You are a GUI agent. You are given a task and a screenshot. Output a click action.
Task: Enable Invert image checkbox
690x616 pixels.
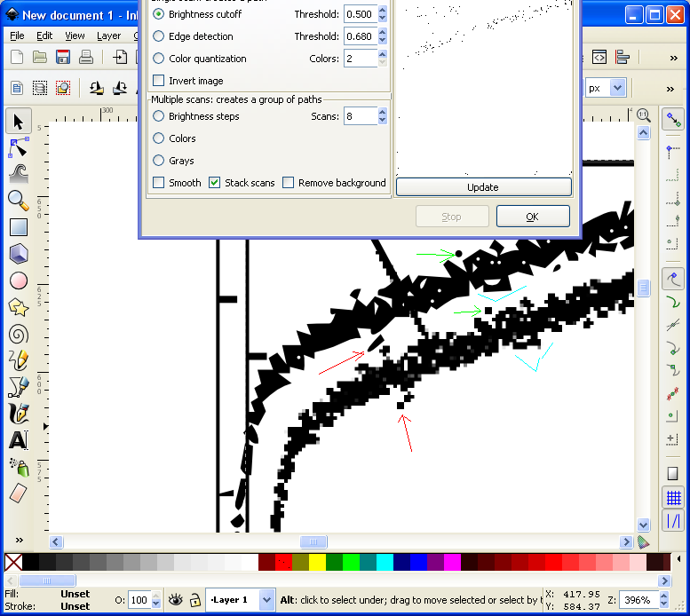[158, 81]
